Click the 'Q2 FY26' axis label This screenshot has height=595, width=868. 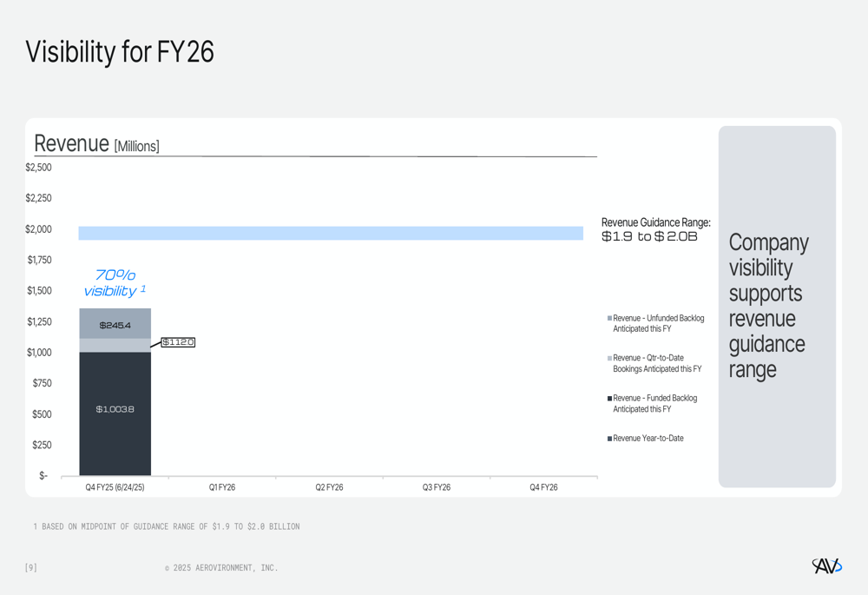pos(329,487)
